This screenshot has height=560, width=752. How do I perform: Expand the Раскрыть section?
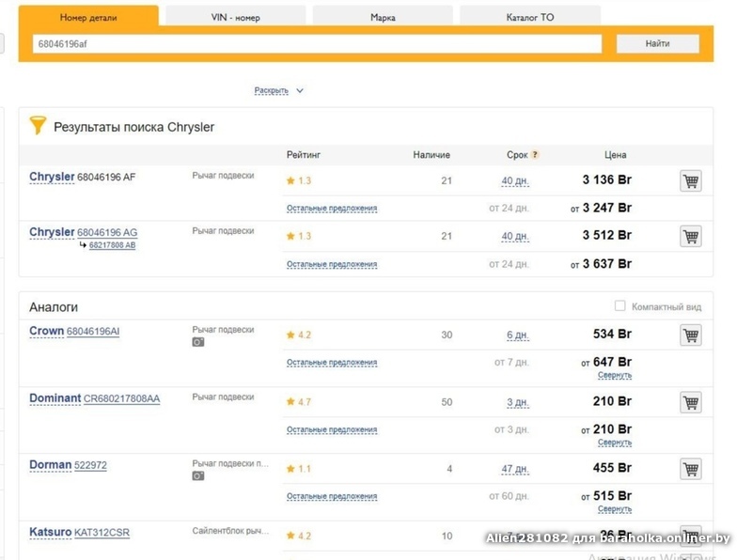point(278,90)
